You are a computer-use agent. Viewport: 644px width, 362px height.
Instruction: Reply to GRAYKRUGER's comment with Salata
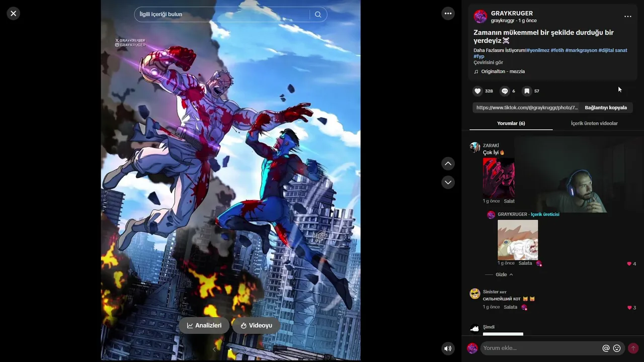[x=525, y=263]
